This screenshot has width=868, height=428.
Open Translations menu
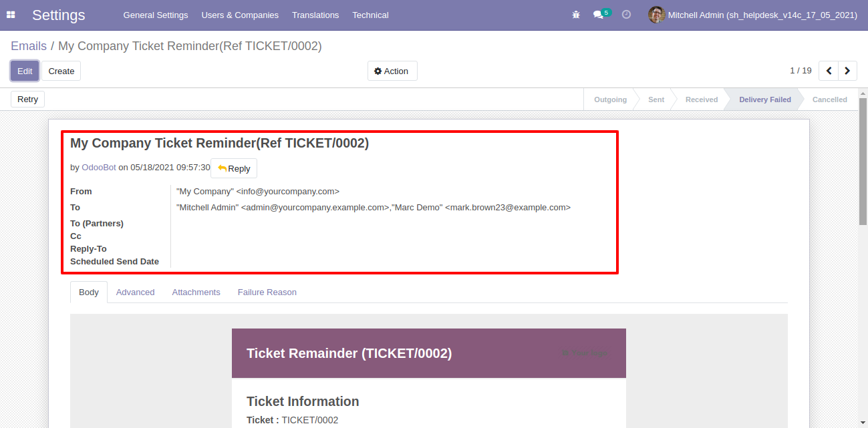(x=315, y=15)
